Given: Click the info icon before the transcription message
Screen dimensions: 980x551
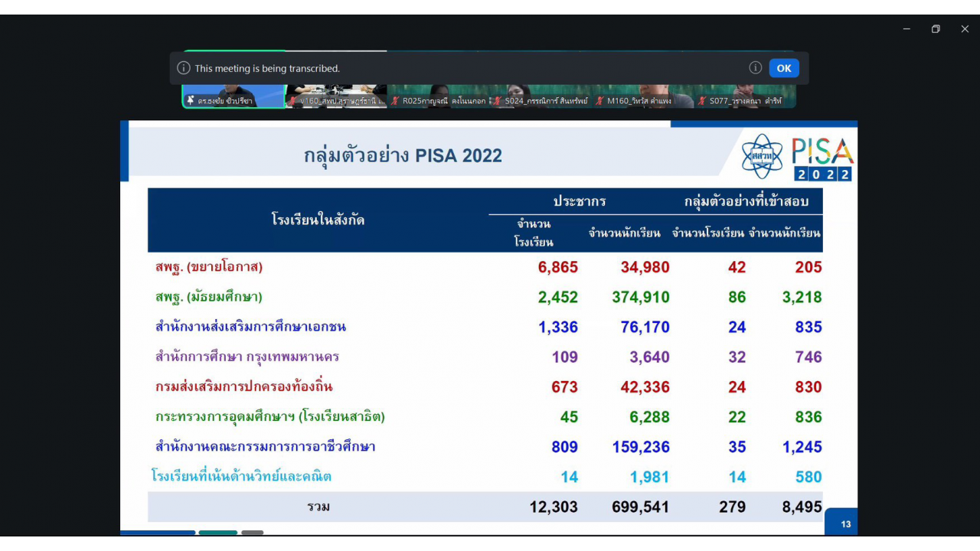Looking at the screenshot, I should click(184, 68).
